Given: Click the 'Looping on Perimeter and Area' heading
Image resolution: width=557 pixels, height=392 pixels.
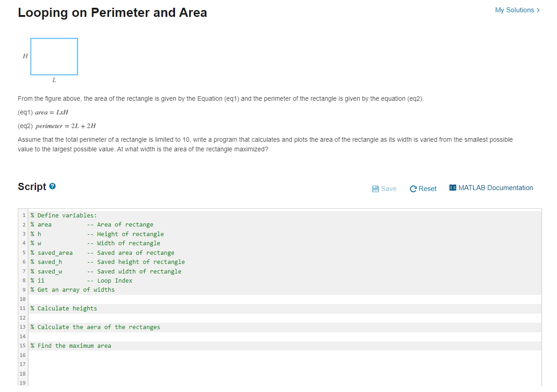Looking at the screenshot, I should click(x=112, y=12).
